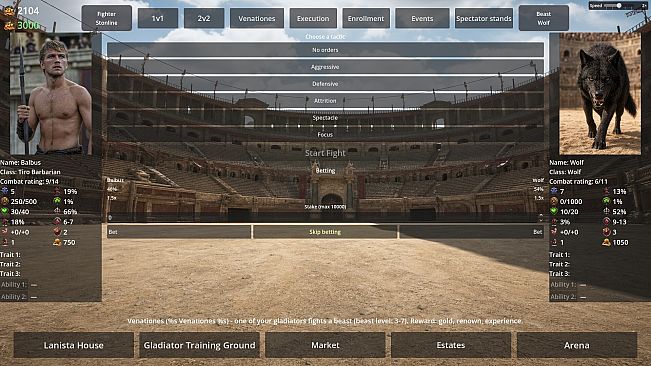Click Skip betting
Screen dimensions: 651x366
[325, 232]
